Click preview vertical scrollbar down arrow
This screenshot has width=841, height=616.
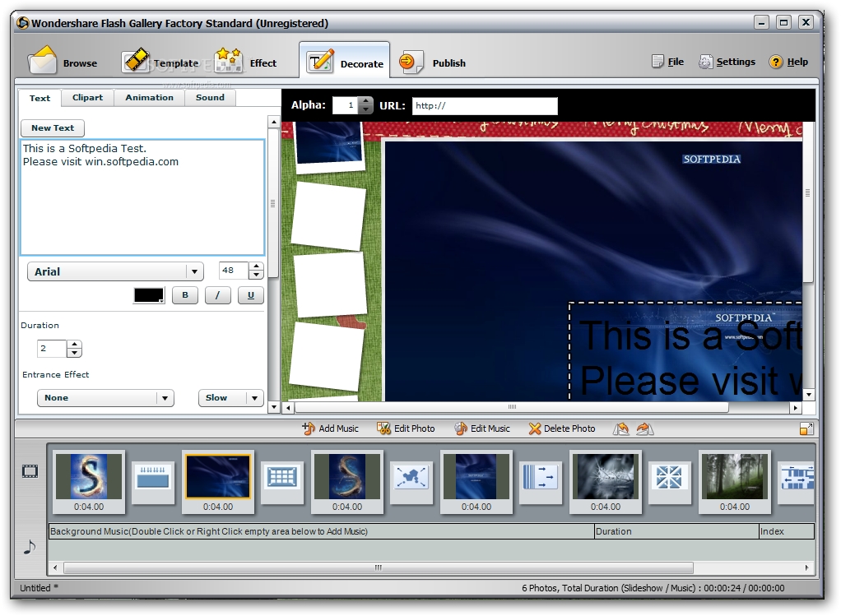[809, 395]
